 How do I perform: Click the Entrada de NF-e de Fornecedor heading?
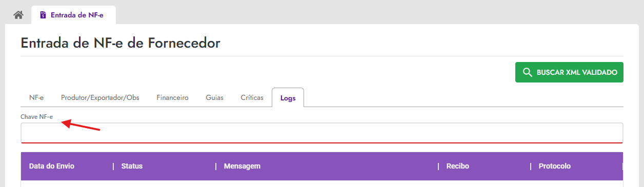[120, 43]
